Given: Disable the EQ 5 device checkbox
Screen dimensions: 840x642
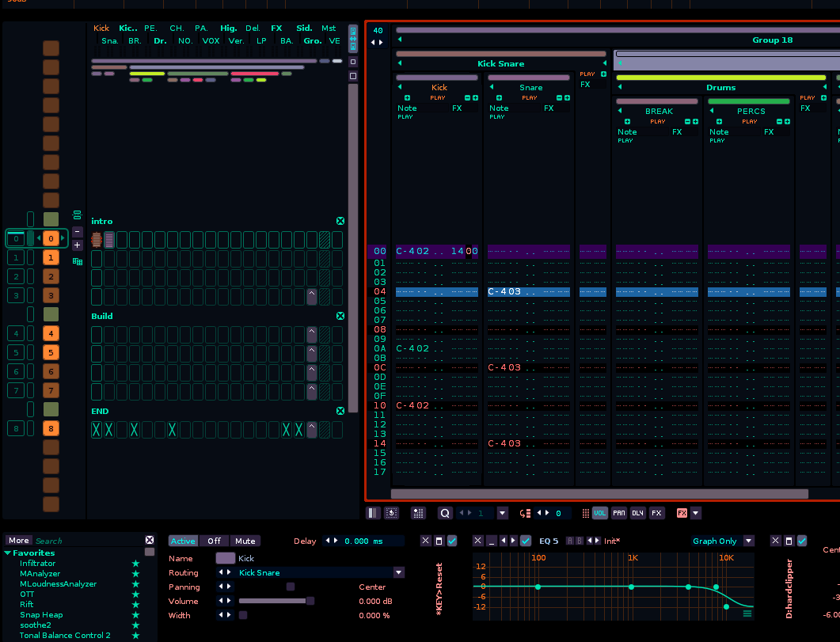Looking at the screenshot, I should click(x=526, y=541).
